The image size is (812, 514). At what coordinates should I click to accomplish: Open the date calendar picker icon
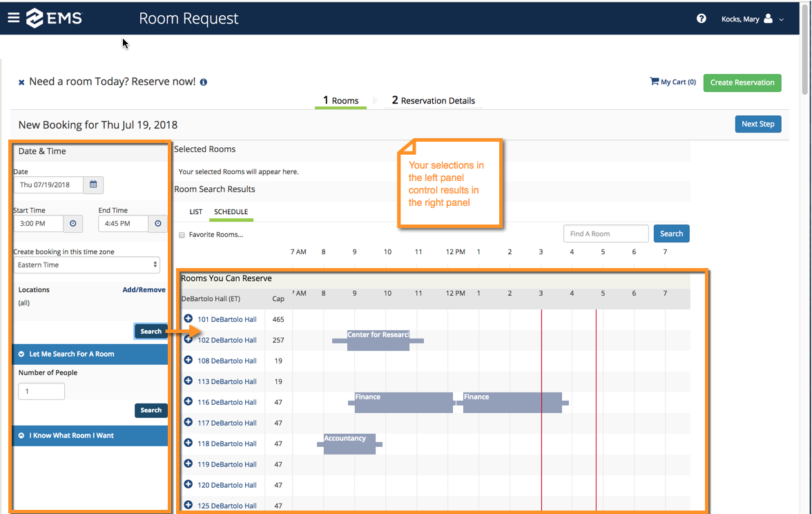[93, 184]
